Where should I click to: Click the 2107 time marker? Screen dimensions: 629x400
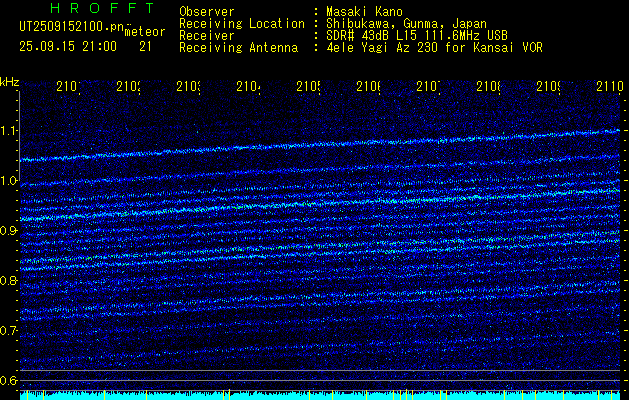pos(428,86)
